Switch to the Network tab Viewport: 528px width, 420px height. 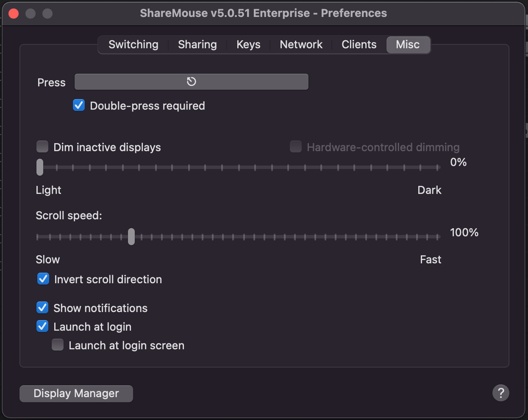pyautogui.click(x=300, y=44)
